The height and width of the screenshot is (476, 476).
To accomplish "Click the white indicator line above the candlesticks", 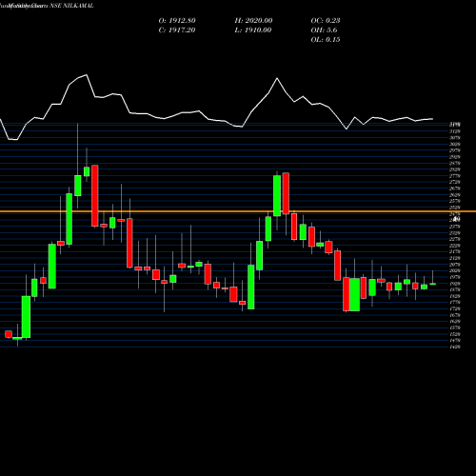I will tap(216, 108).
